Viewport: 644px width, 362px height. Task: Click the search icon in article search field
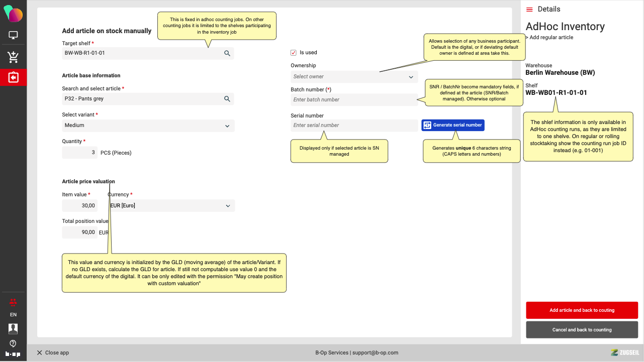[x=227, y=99]
